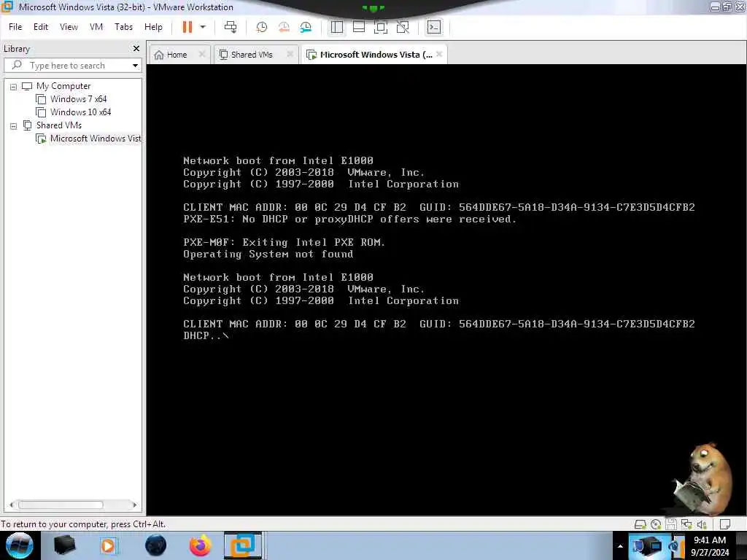The width and height of the screenshot is (747, 560).
Task: Click the hard disk status icon
Action: tap(640, 525)
